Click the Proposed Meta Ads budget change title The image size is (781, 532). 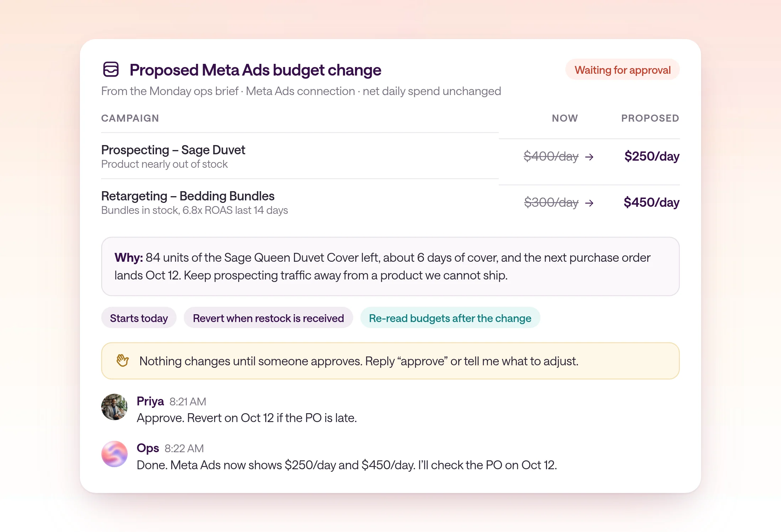point(255,70)
